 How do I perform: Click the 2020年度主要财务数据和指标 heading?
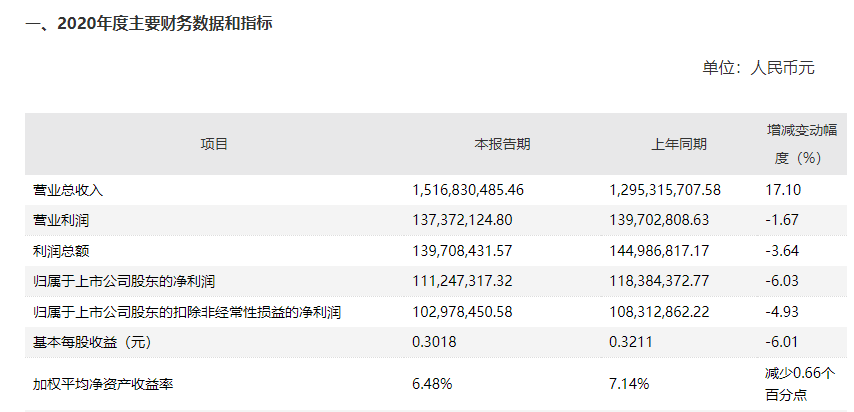pos(149,24)
